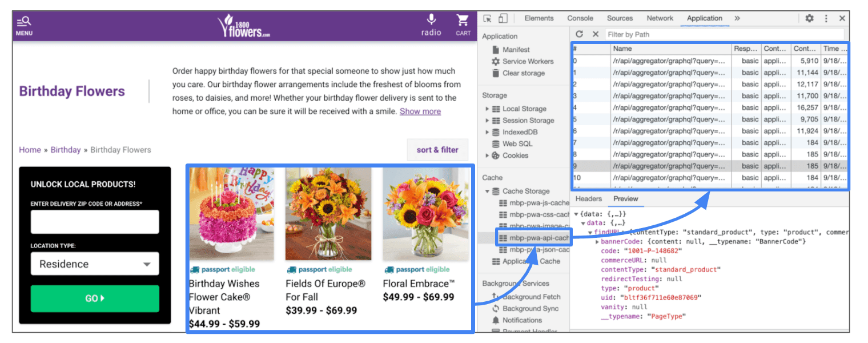This screenshot has width=868, height=343.
Task: Switch to the Network tab
Action: (660, 18)
